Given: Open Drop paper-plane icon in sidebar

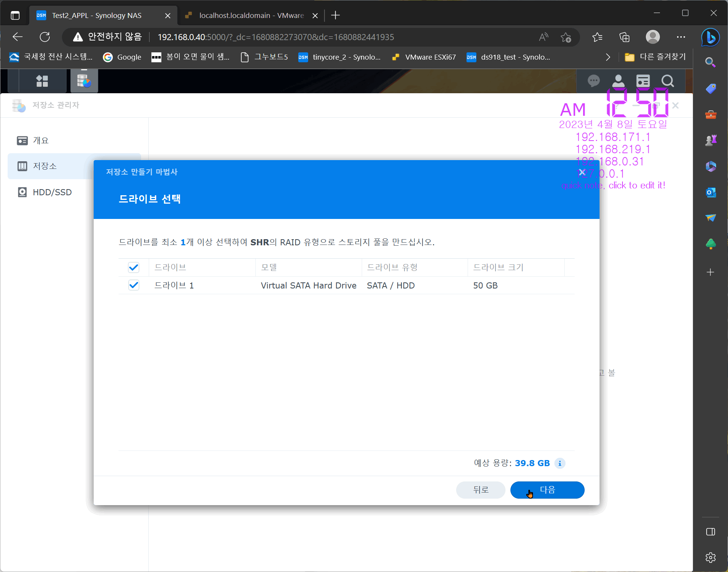Looking at the screenshot, I should click(x=710, y=218).
